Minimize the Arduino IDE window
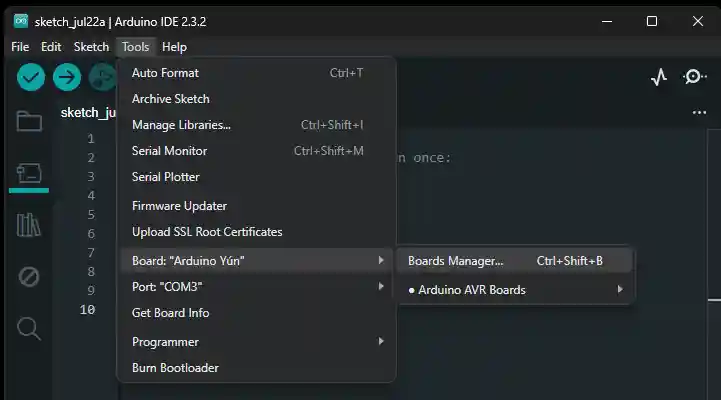 point(607,21)
